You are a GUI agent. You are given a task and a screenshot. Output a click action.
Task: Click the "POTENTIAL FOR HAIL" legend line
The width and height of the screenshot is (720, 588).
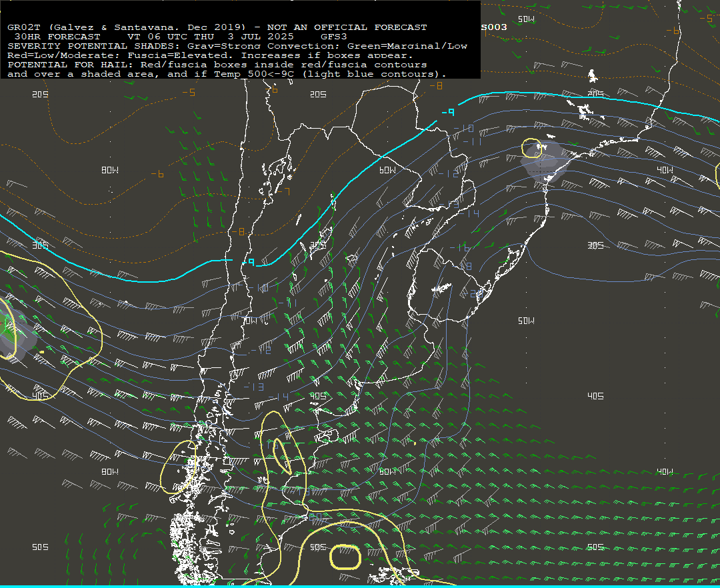(x=217, y=65)
